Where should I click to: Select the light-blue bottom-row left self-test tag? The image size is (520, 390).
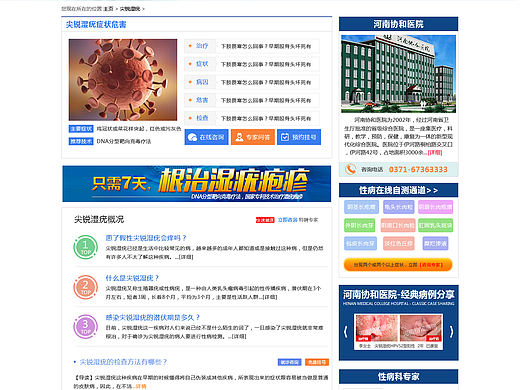360,243
